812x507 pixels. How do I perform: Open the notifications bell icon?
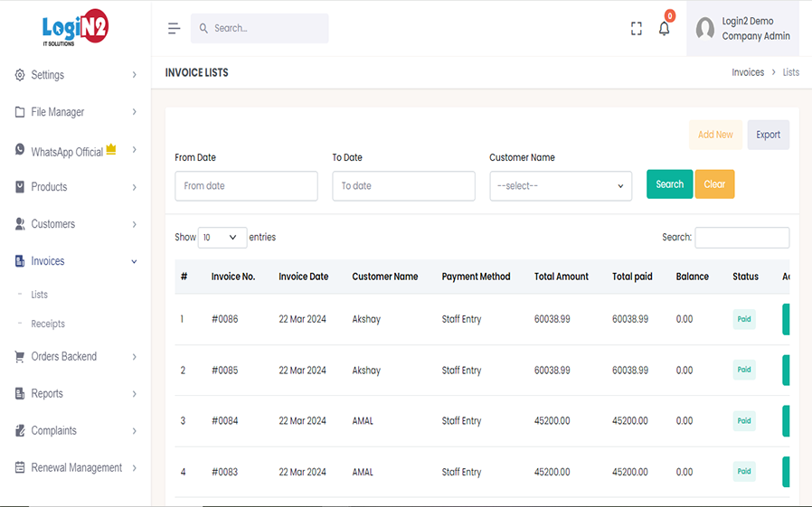tap(664, 29)
